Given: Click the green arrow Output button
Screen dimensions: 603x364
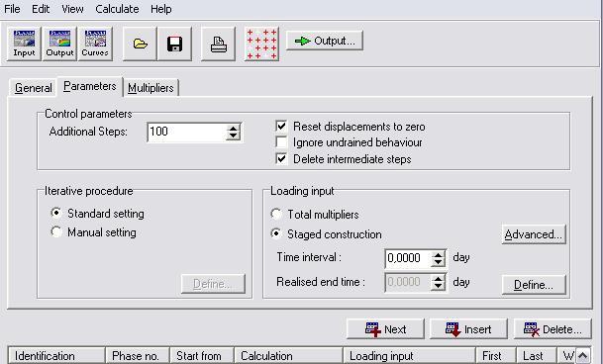Looking at the screenshot, I should click(325, 41).
